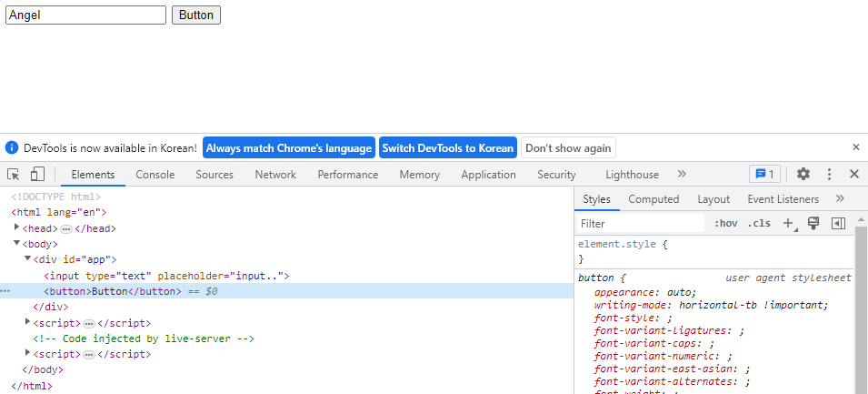Collapse the body element node
The width and height of the screenshot is (868, 394).
(16, 243)
